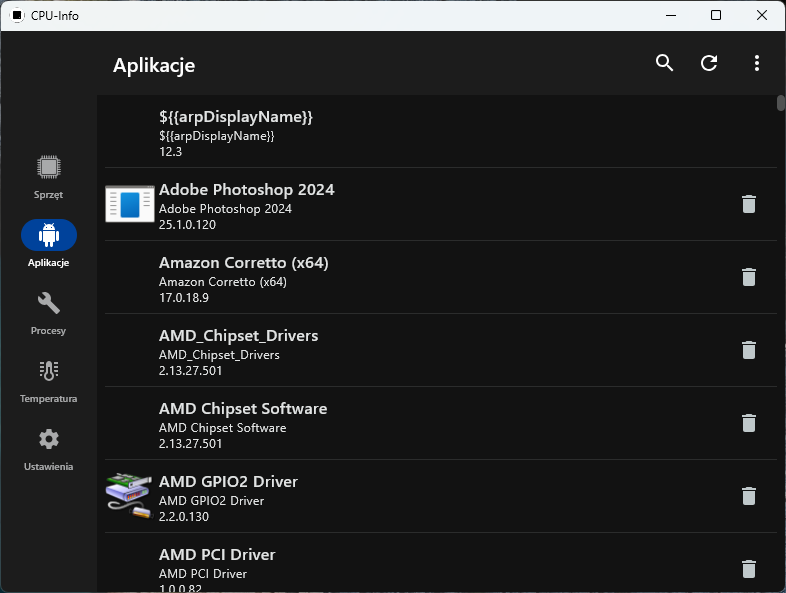Select Adobe Photoshop 2024 entry title
This screenshot has width=786, height=593.
coord(247,189)
